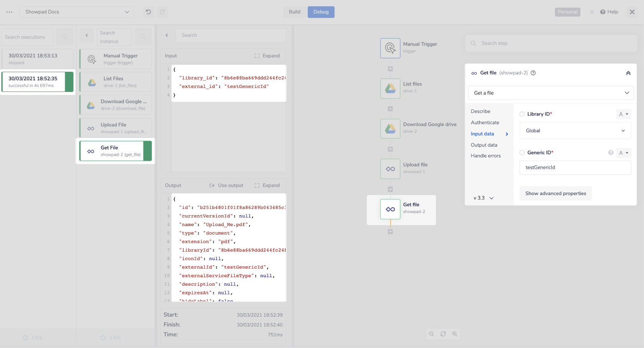Click the plus icon below the Download Google drive node
Viewport: 644px width, 348px height.
[x=390, y=149]
